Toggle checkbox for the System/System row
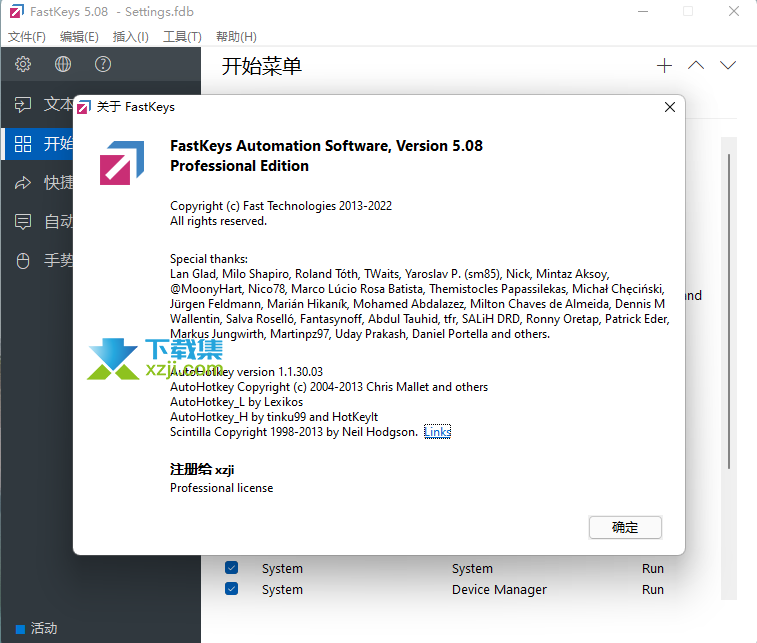757x643 pixels. point(232,568)
